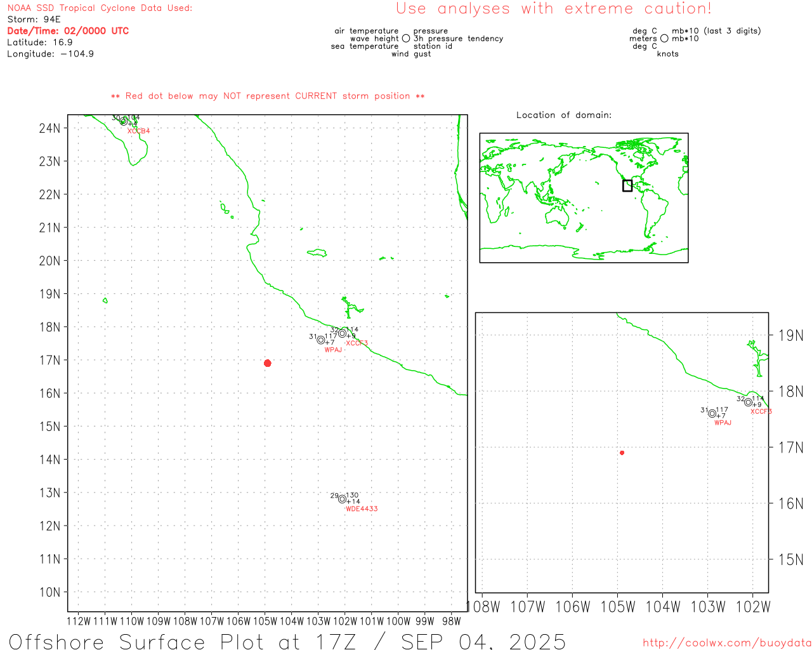Select the WPAJ station circle on main map
Image resolution: width=812 pixels, height=650 pixels.
[321, 340]
